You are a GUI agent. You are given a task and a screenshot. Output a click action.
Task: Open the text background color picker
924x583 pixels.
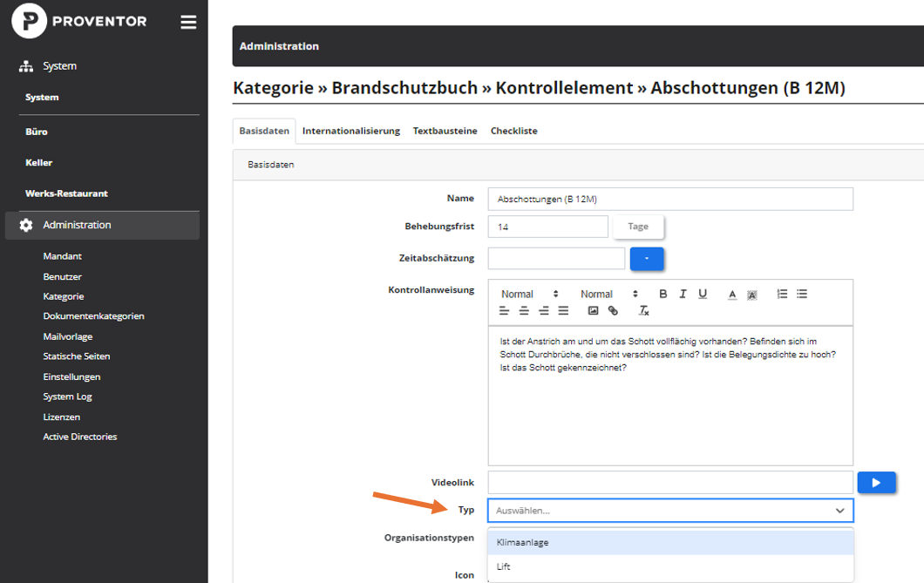point(752,295)
